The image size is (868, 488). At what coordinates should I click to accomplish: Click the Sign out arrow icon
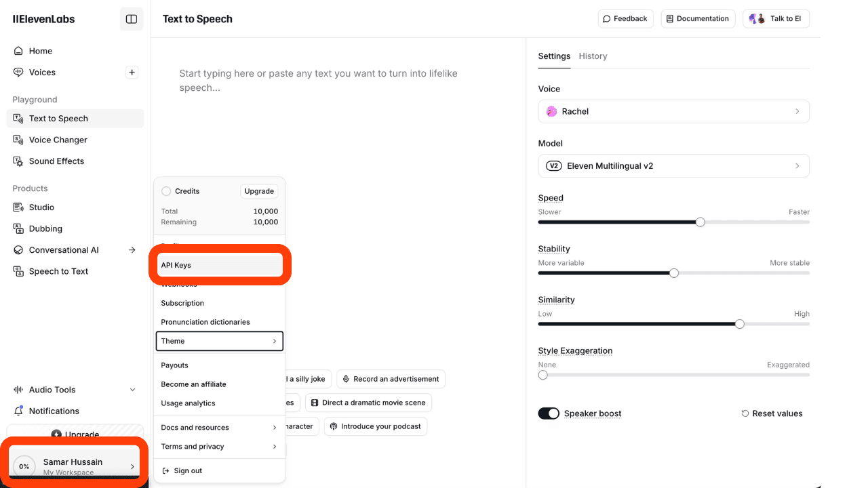165,470
